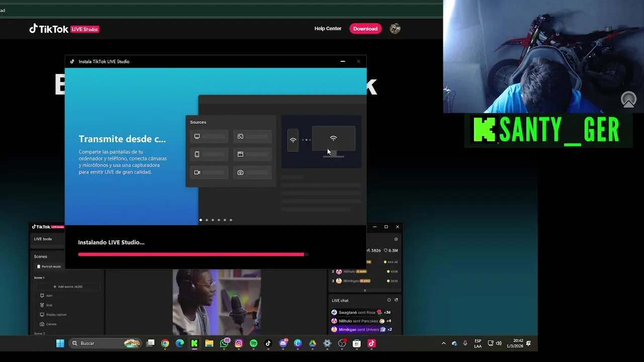644x362 pixels.
Task: Click the "hillhulo sent Pancakes" chat row
Action: (361, 321)
